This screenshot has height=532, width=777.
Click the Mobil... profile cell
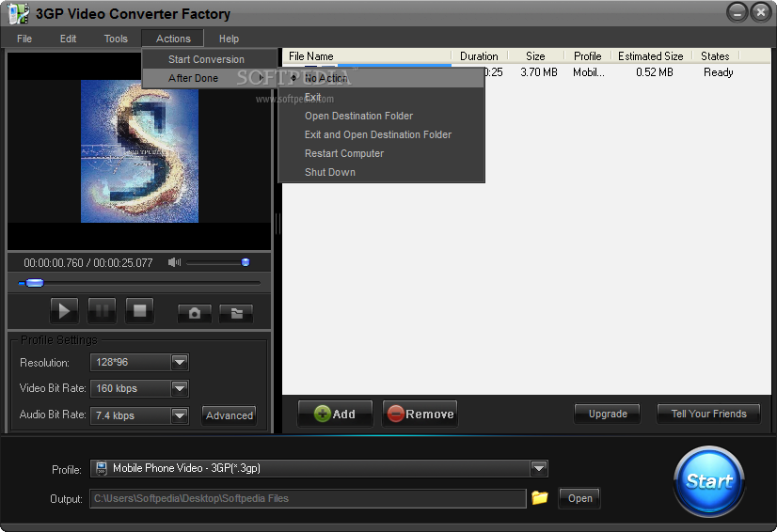coord(589,72)
